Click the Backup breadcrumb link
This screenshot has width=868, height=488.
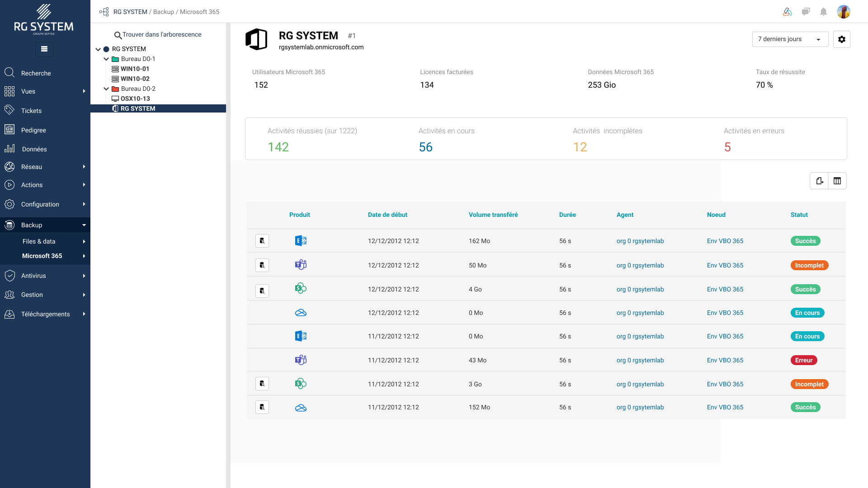164,12
